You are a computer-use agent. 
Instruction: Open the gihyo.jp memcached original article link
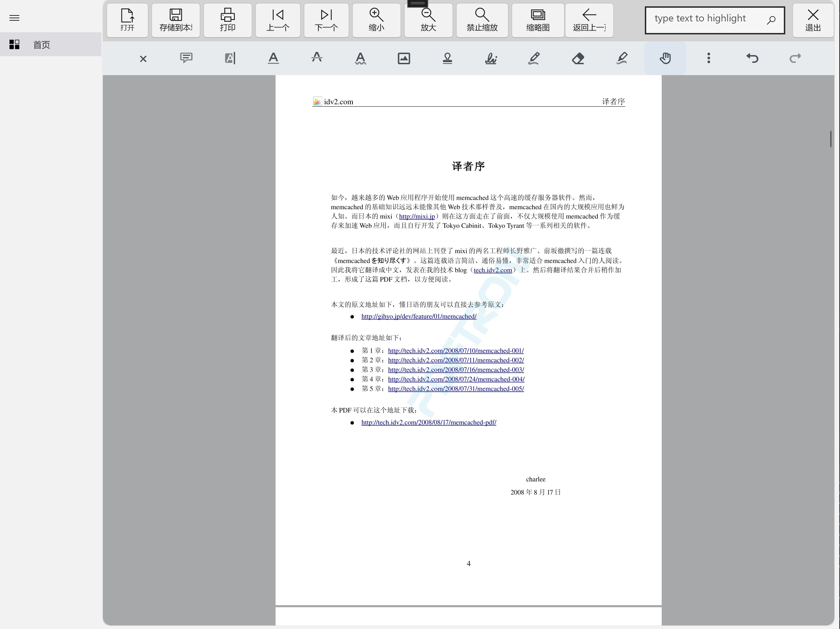pyautogui.click(x=418, y=316)
